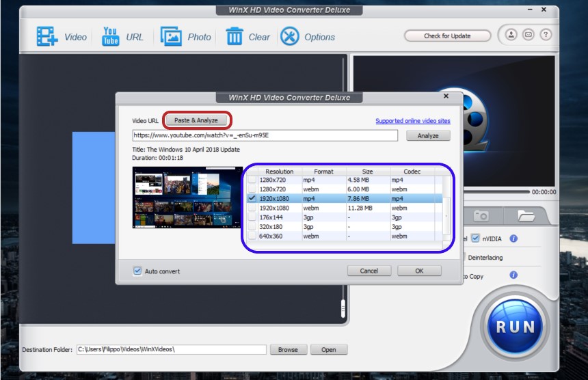Check the 176x144 3gp row checkbox
This screenshot has width=588, height=380.
click(252, 217)
